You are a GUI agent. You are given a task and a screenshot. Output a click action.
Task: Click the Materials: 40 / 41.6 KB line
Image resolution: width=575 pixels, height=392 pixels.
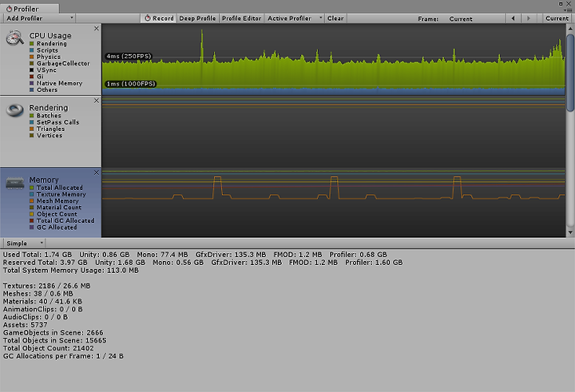42,302
